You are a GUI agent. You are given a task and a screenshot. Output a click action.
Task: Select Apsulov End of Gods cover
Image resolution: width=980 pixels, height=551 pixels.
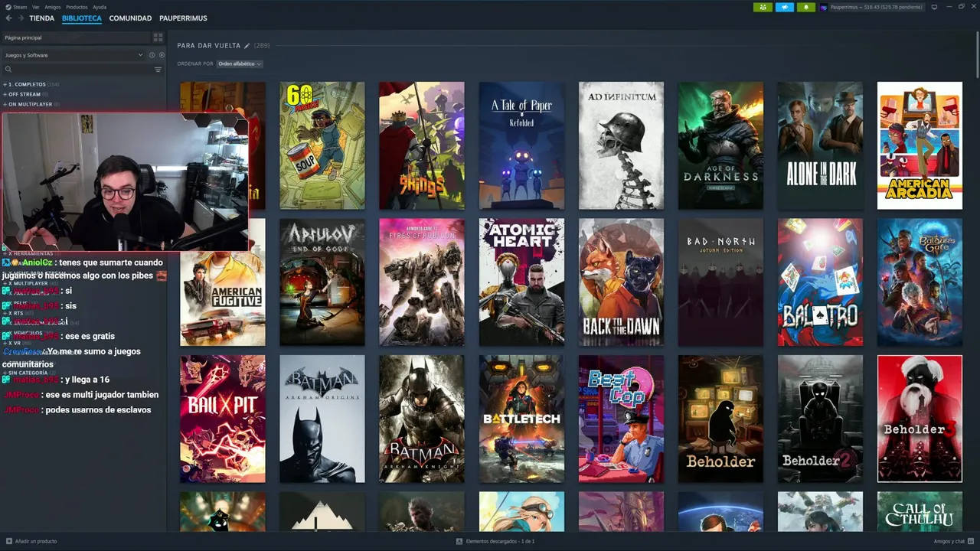[x=322, y=282]
